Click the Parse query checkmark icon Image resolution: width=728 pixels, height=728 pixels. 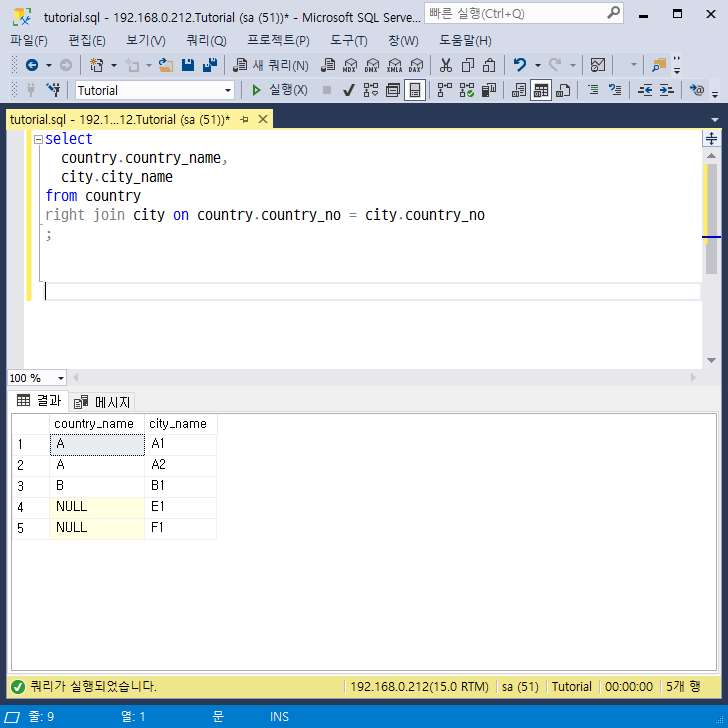348,90
